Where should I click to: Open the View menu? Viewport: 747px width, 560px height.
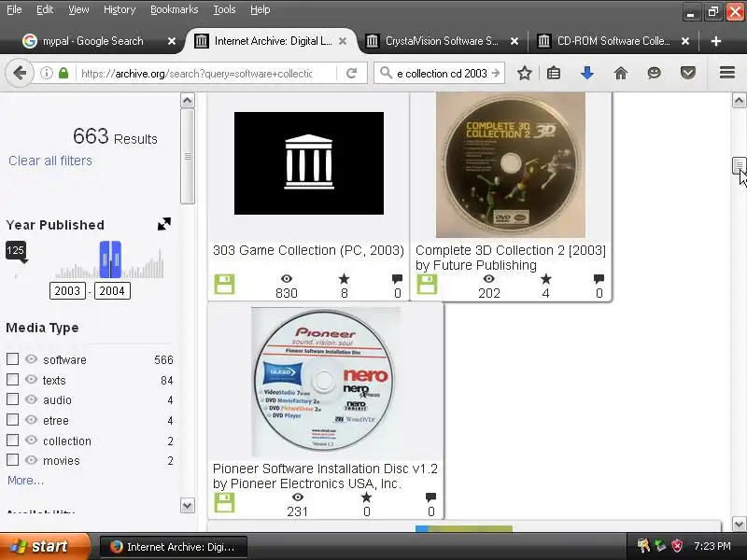[x=78, y=9]
